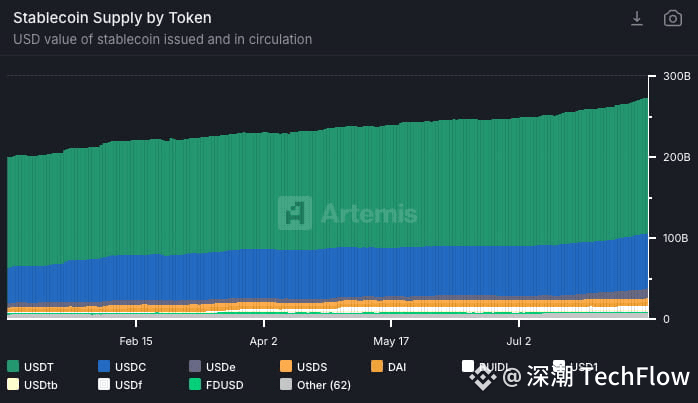Click the green USDT area of chart
The height and width of the screenshot is (403, 698).
pyautogui.click(x=328, y=187)
